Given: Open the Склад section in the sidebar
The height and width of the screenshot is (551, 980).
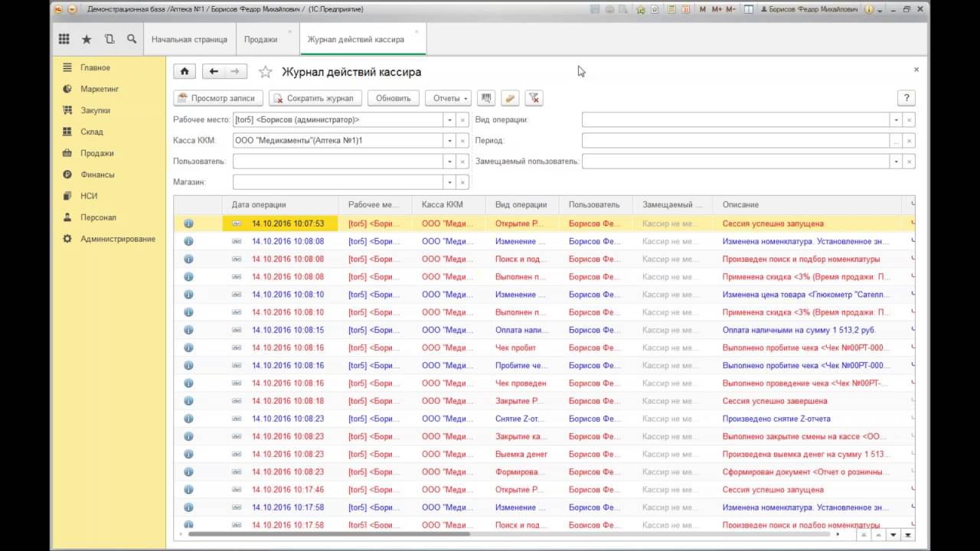Looking at the screenshot, I should (x=92, y=132).
